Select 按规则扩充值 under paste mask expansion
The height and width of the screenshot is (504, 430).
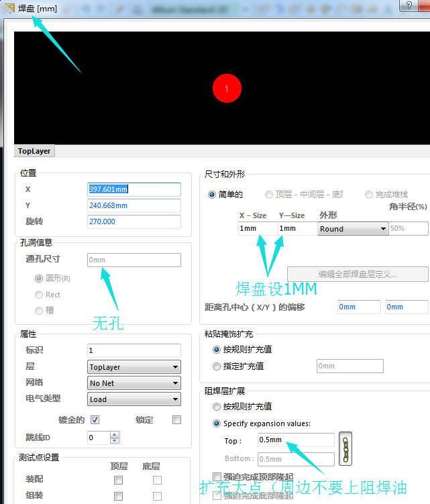point(216,350)
